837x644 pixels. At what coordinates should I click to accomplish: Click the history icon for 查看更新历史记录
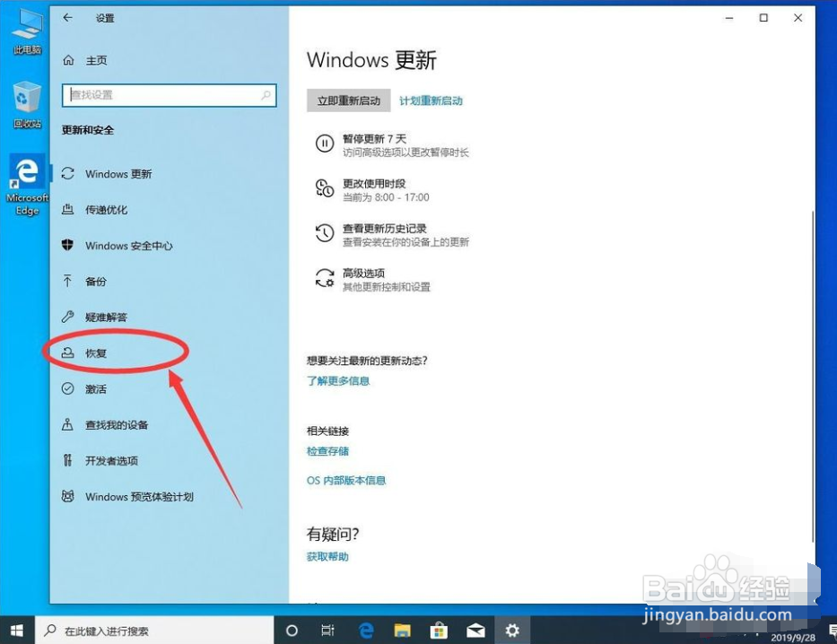click(325, 233)
